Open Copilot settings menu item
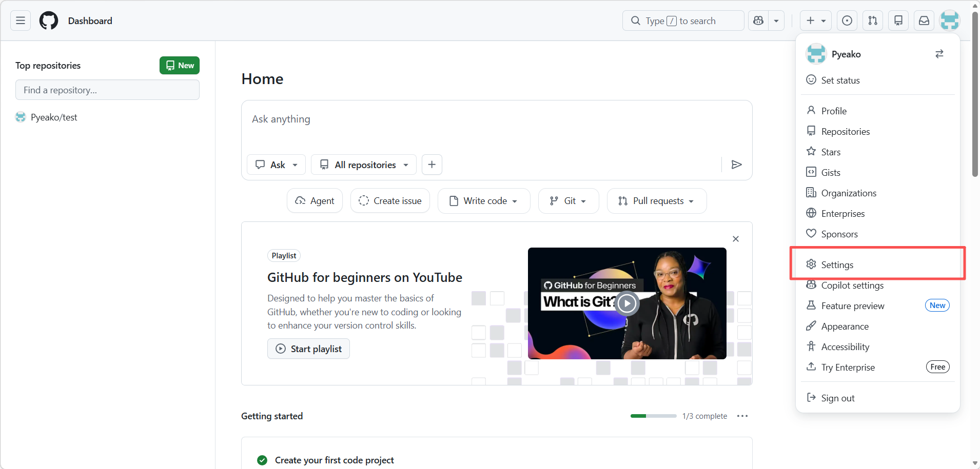 (878, 285)
